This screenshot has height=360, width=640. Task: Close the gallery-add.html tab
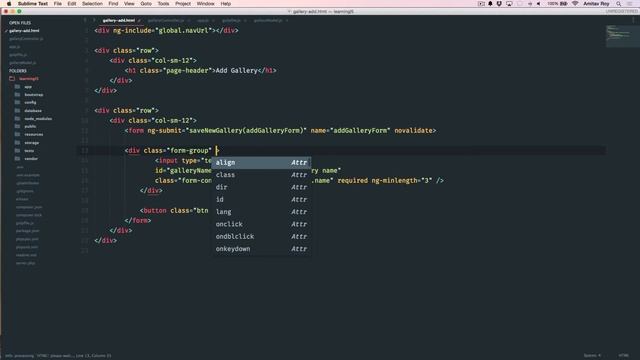click(x=139, y=20)
